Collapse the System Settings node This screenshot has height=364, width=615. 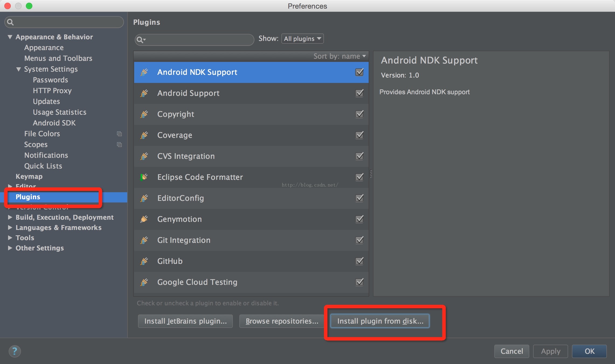[19, 69]
